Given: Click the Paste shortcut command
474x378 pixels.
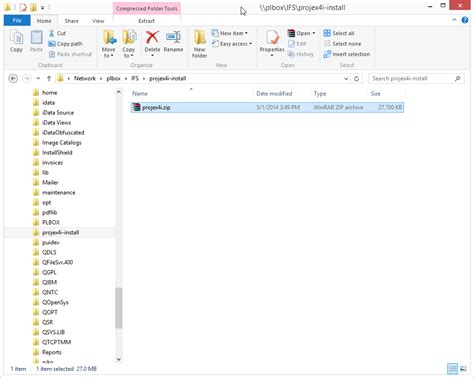Looking at the screenshot, I should point(70,54).
